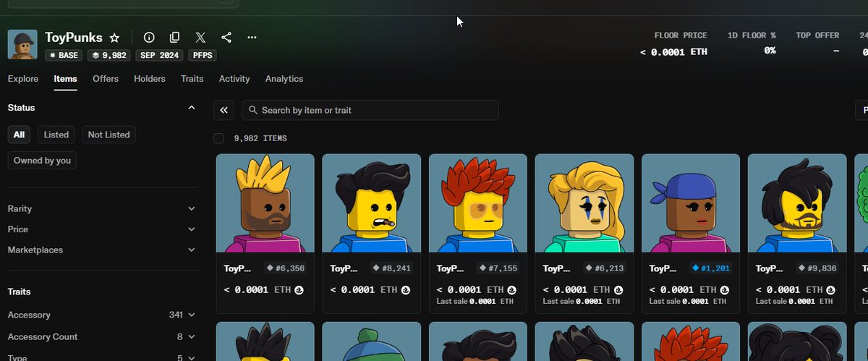Open the Analytics tab
This screenshot has height=361, width=868.
(284, 79)
